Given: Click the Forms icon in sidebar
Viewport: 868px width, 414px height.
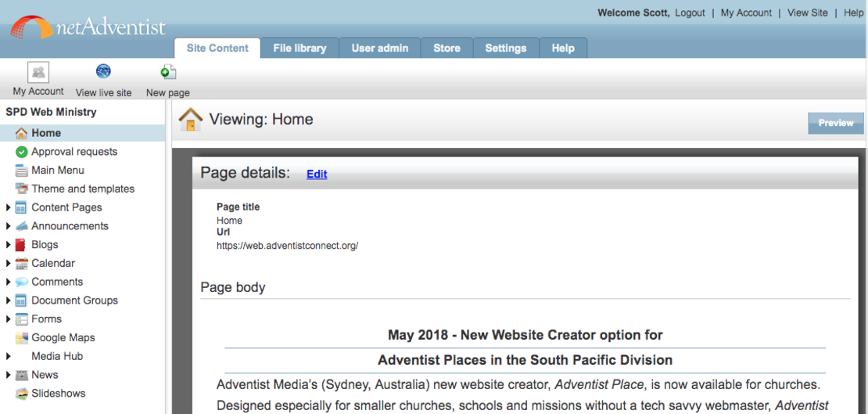Looking at the screenshot, I should coord(22,319).
